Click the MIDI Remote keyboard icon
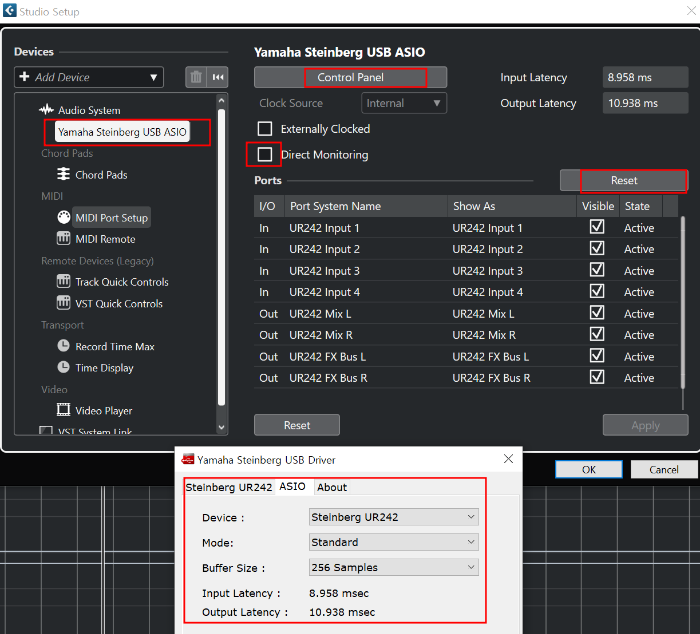Viewport: 700px width, 634px height. (63, 238)
